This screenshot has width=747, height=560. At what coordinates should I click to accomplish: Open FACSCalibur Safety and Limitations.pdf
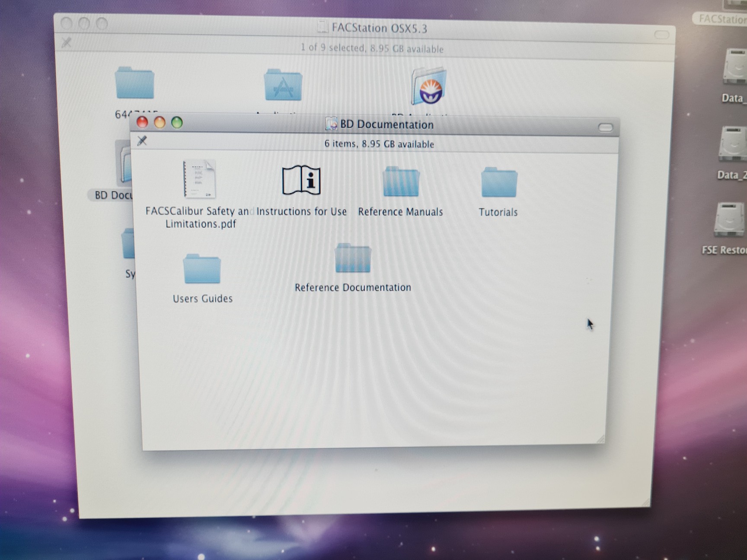[199, 179]
